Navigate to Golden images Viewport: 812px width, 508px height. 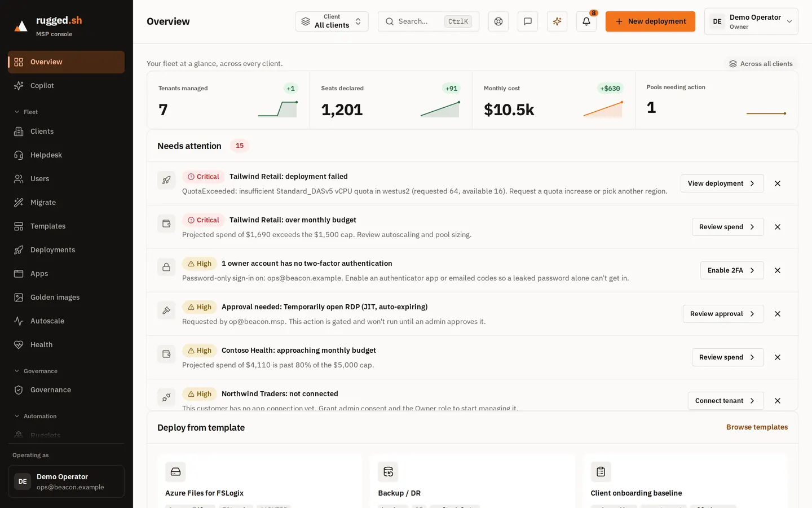(x=66, y=297)
